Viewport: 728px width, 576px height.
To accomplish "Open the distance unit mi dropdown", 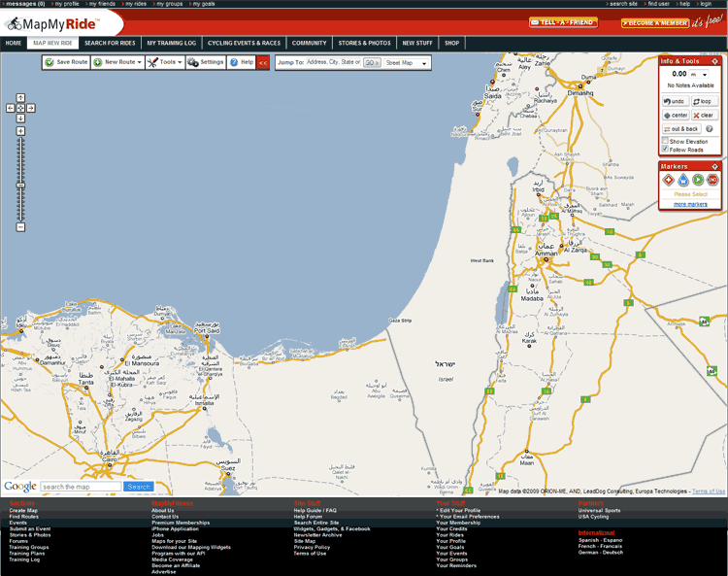I will 699,75.
